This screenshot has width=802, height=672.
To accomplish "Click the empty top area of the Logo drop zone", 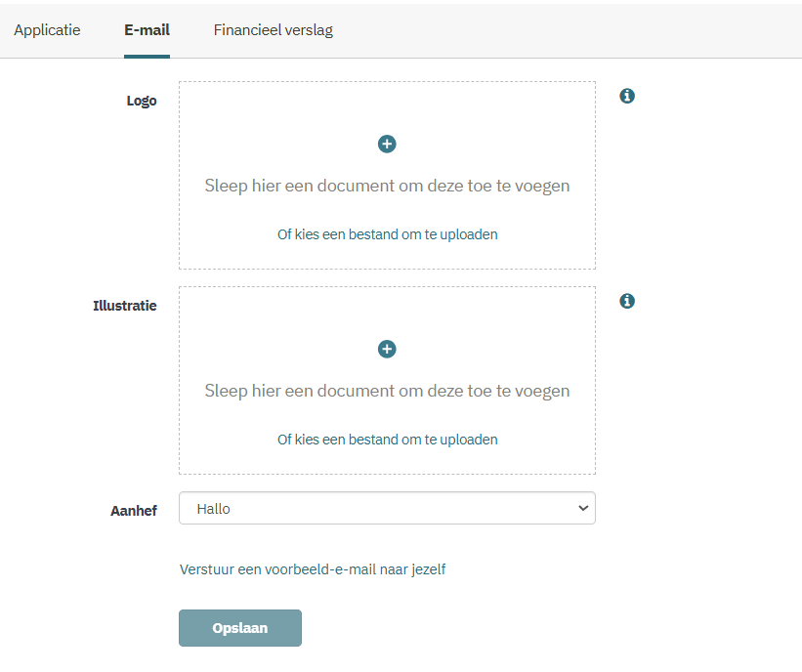I will tap(387, 105).
